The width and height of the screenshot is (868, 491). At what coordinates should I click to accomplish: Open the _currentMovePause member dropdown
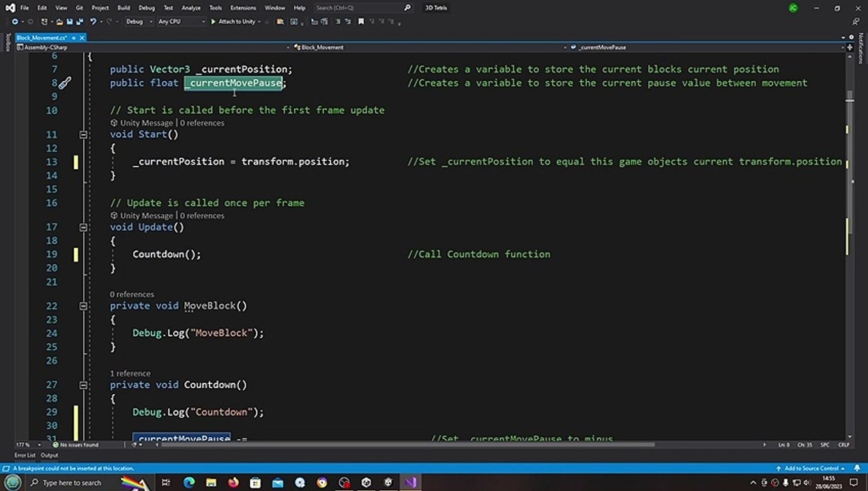pos(706,47)
